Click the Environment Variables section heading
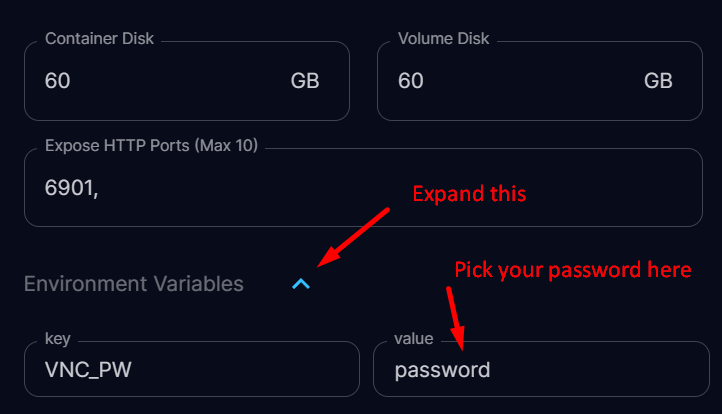 [x=134, y=284]
